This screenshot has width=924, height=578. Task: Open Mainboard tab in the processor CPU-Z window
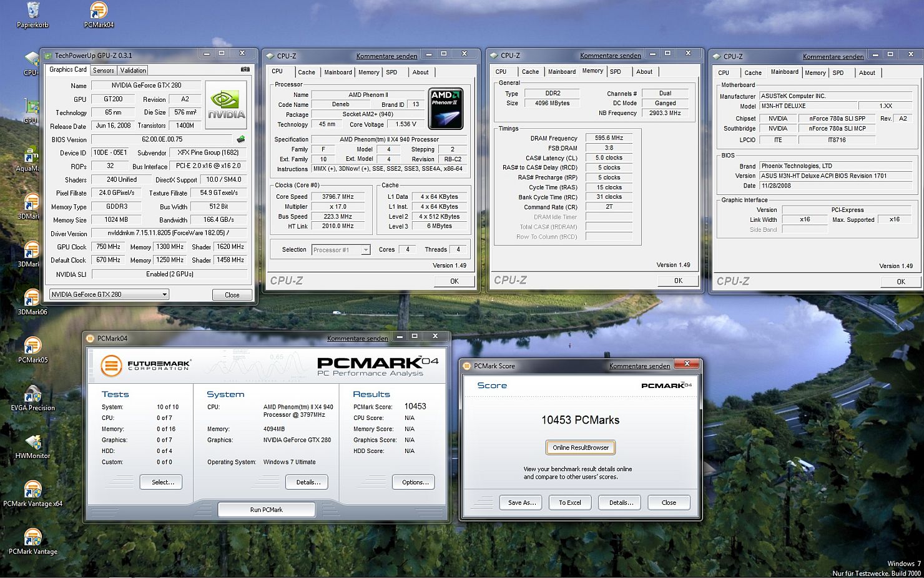pyautogui.click(x=338, y=72)
